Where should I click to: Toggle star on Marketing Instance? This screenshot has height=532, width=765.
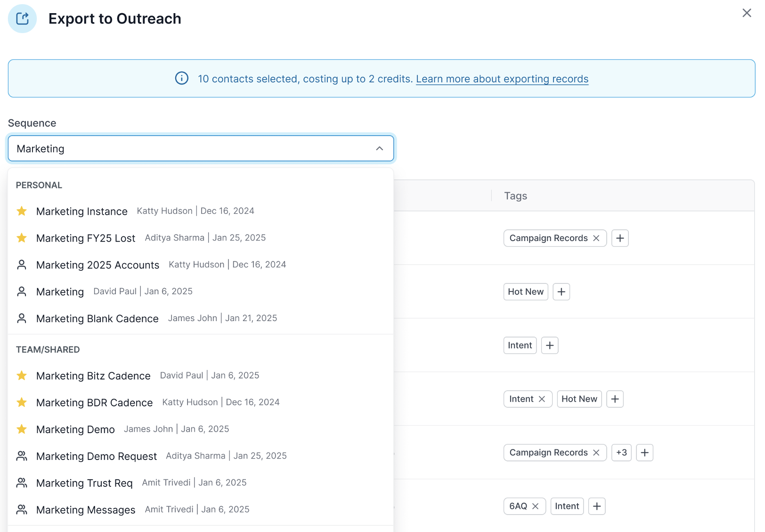pos(22,211)
